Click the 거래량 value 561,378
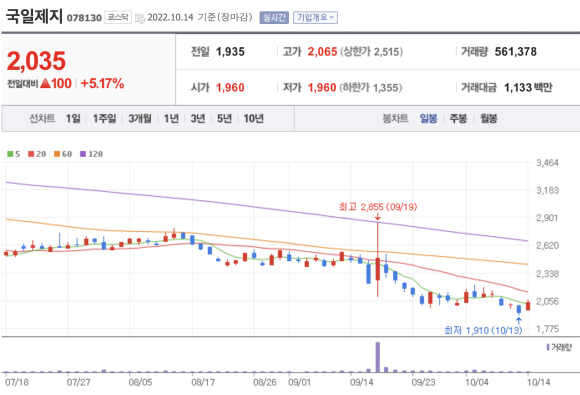The image size is (580, 395). click(516, 52)
